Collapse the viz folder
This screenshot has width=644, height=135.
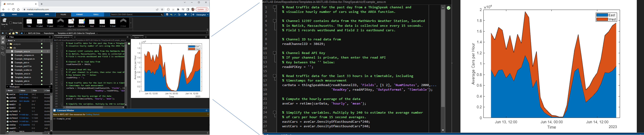8,48
